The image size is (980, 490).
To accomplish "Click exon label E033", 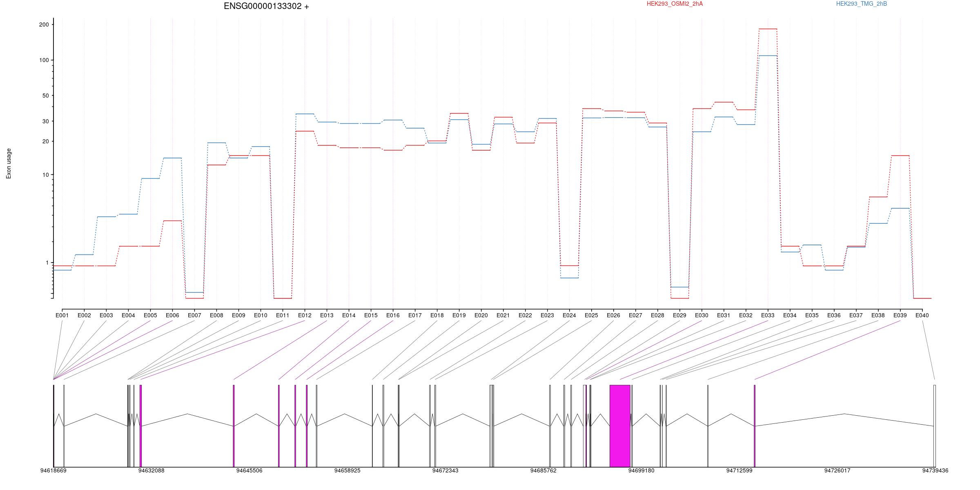I will (x=768, y=315).
